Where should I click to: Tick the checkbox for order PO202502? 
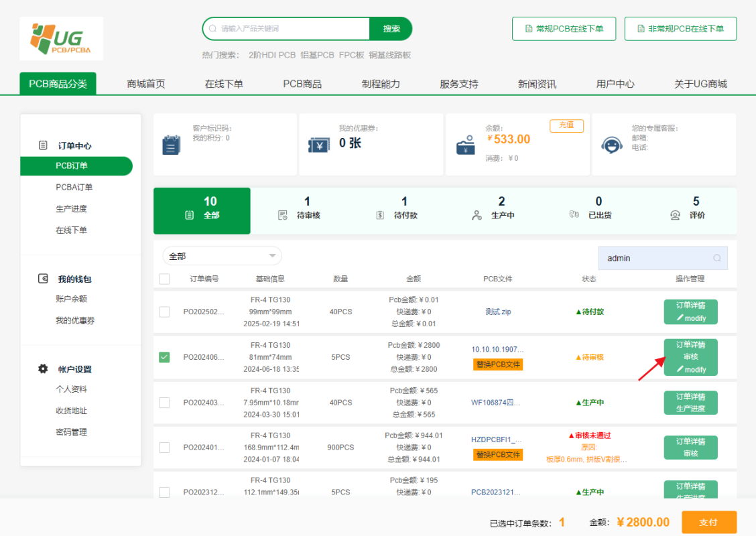[164, 312]
